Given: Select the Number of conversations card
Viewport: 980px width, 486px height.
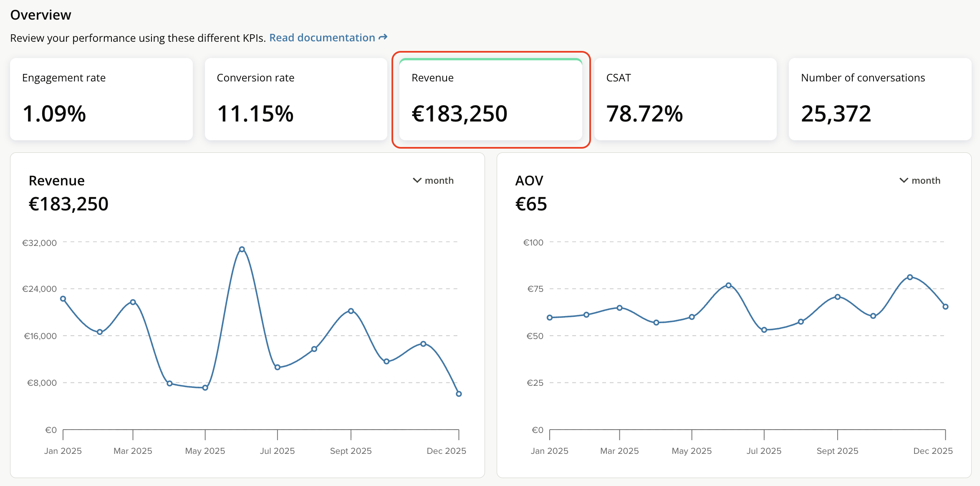Looking at the screenshot, I should pyautogui.click(x=880, y=99).
